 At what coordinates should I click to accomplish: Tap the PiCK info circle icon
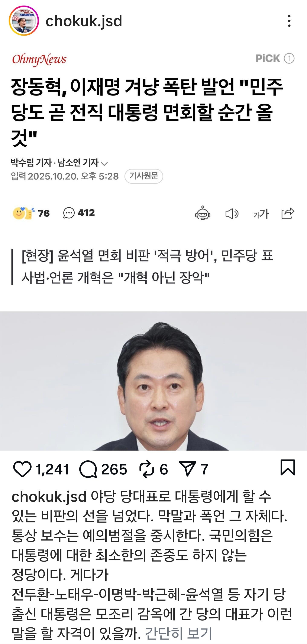pos(289,59)
